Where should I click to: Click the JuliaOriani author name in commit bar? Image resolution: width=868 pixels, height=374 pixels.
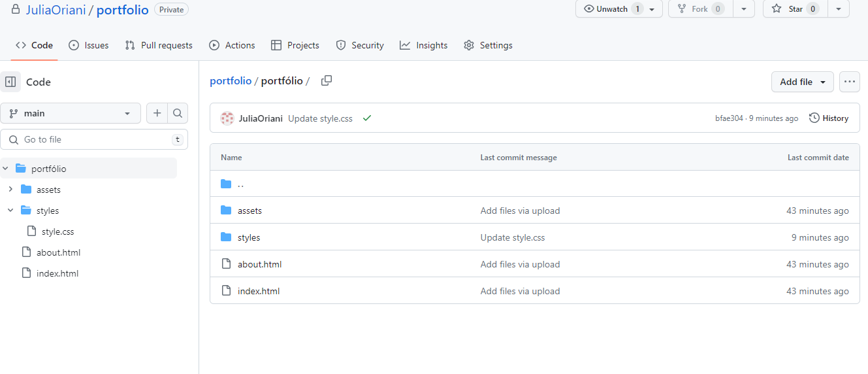click(x=261, y=118)
